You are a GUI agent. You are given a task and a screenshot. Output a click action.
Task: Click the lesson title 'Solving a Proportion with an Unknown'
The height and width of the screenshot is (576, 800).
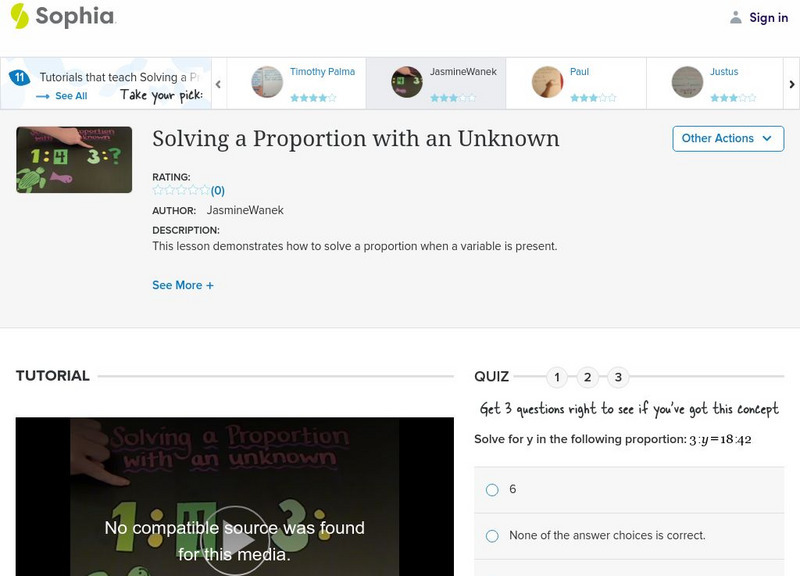356,139
